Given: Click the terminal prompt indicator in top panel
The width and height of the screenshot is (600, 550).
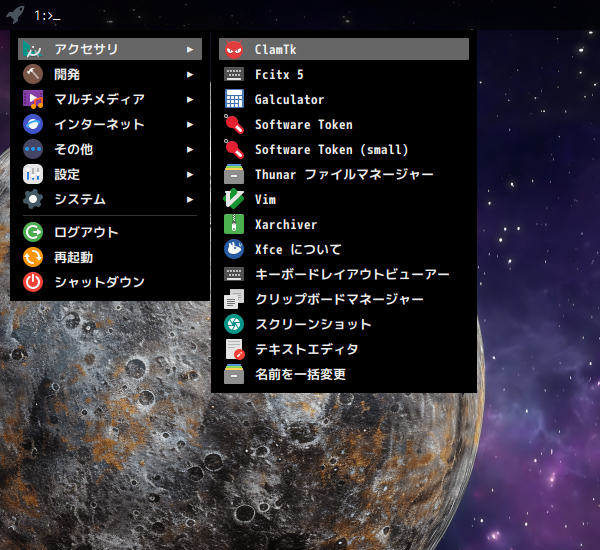Looking at the screenshot, I should click(x=47, y=16).
